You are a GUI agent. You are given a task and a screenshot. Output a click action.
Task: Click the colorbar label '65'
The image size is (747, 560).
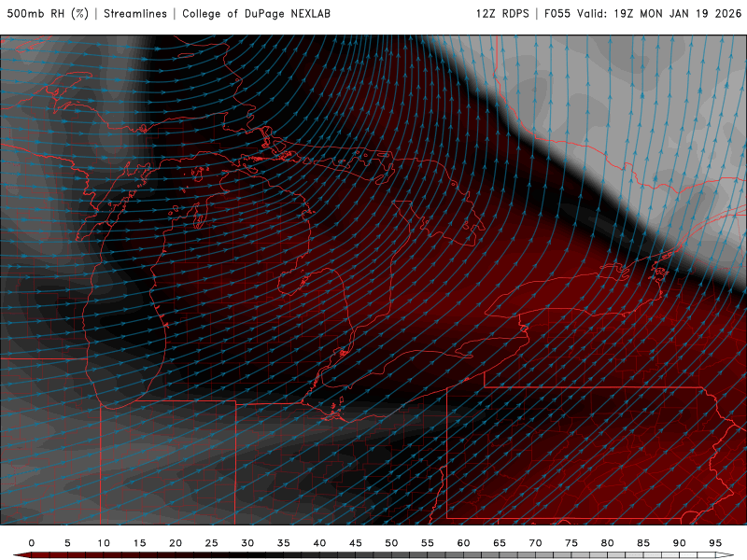click(x=500, y=543)
